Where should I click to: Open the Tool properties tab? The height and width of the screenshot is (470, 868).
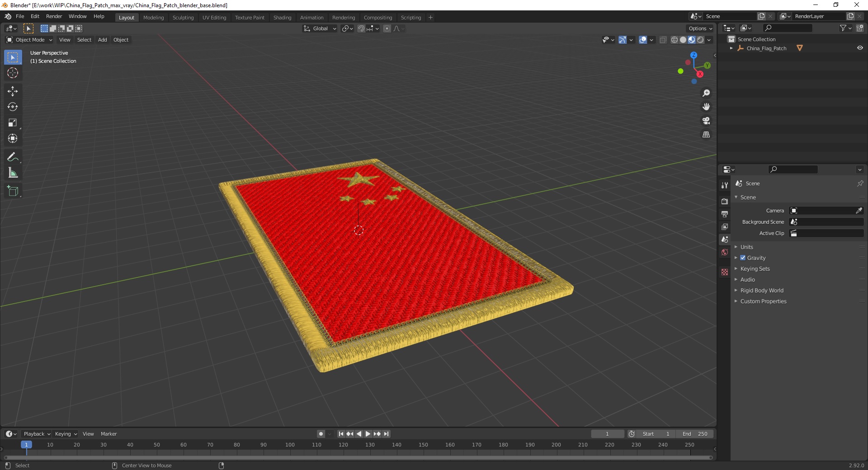pos(725,185)
